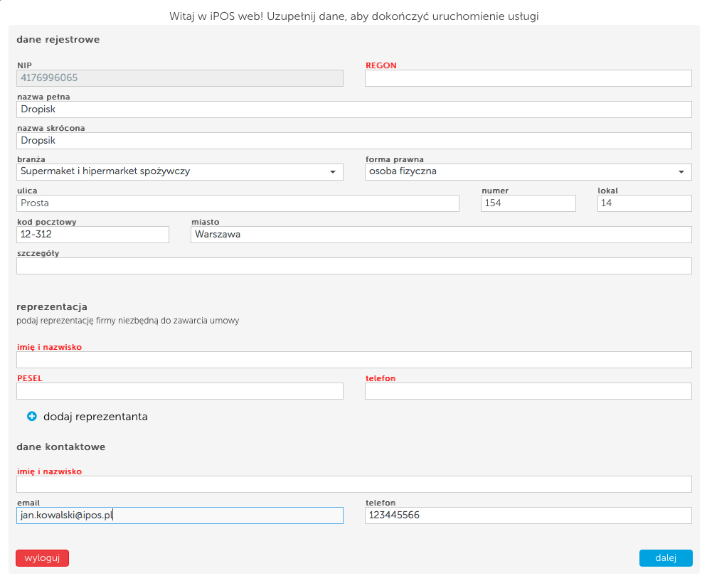The image size is (707, 588).
Task: Focus the empty szczegóły field
Action: tap(354, 266)
